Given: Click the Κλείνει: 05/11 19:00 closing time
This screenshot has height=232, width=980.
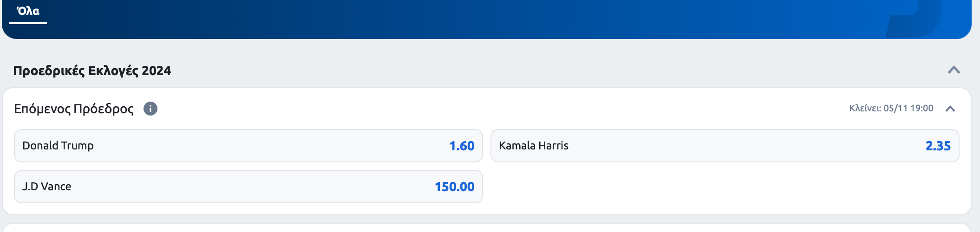Looking at the screenshot, I should (891, 109).
